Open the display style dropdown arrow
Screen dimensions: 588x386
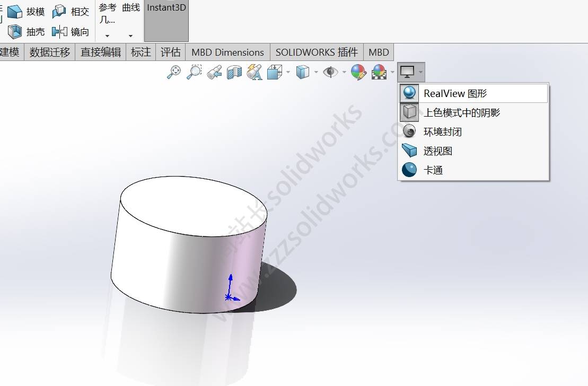pyautogui.click(x=316, y=72)
